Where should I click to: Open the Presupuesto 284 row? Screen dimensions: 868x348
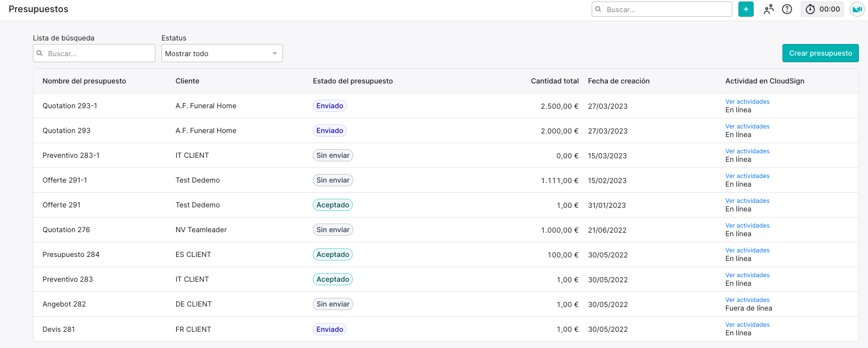[x=446, y=254]
